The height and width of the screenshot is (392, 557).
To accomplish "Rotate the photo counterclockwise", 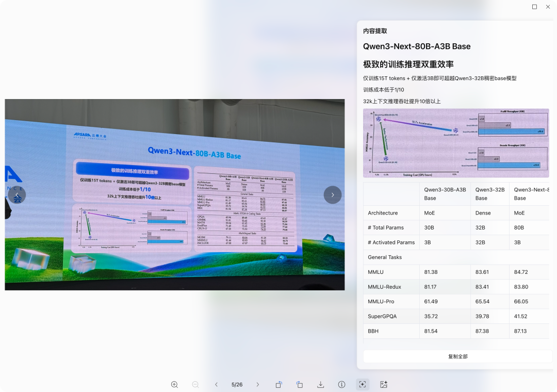I will pos(278,384).
